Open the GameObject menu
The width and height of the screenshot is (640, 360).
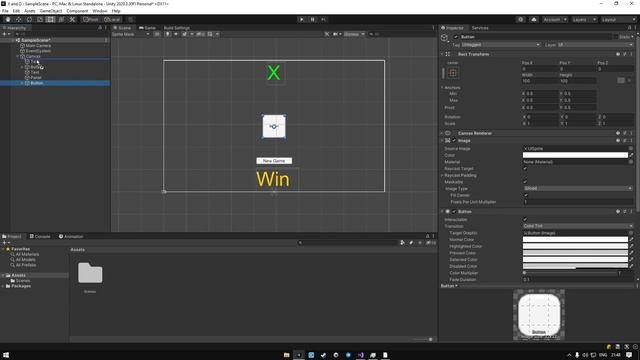point(51,11)
